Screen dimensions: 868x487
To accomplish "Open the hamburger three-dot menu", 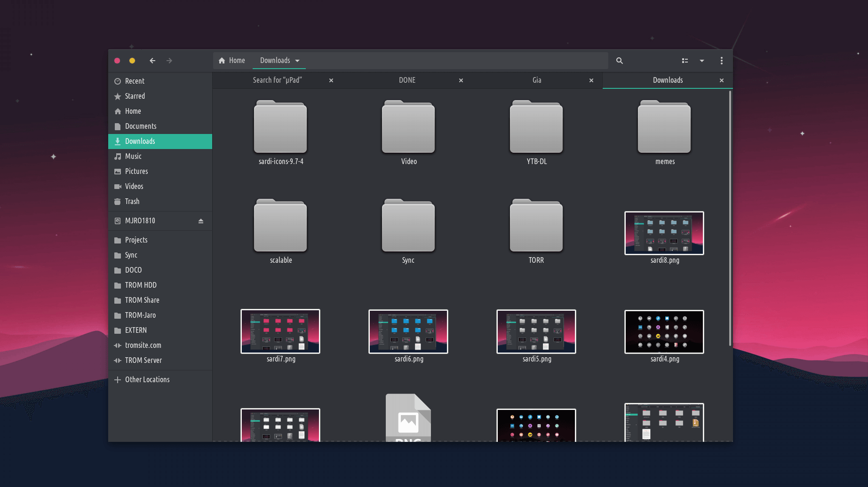I will click(x=721, y=61).
